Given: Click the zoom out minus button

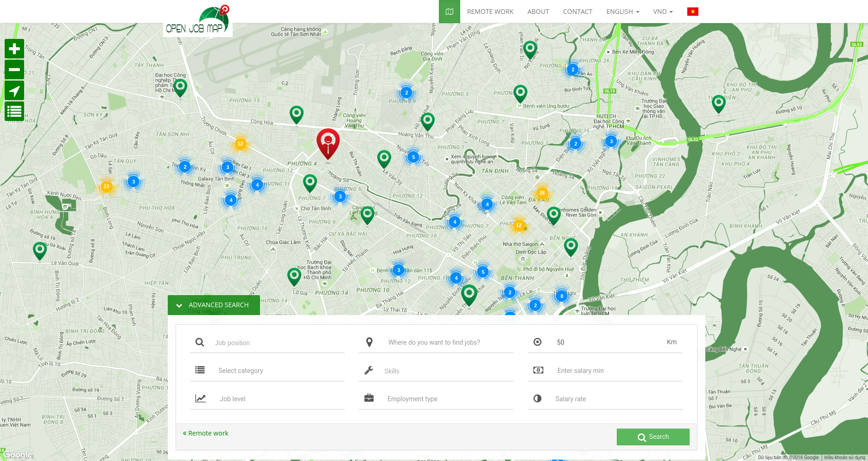Looking at the screenshot, I should click(14, 69).
